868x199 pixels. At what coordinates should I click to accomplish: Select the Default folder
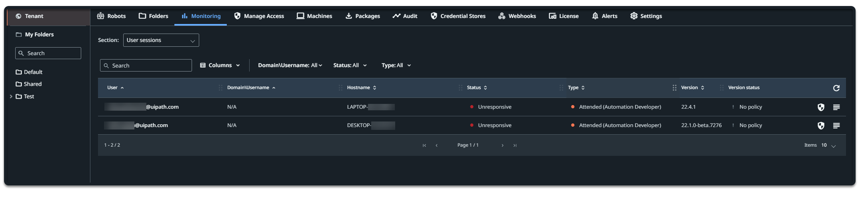pyautogui.click(x=29, y=72)
